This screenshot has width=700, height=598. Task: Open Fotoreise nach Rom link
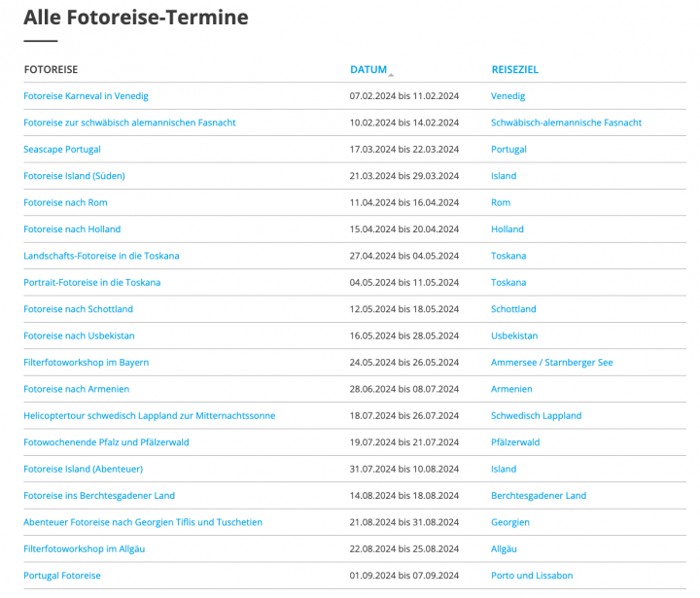(65, 202)
